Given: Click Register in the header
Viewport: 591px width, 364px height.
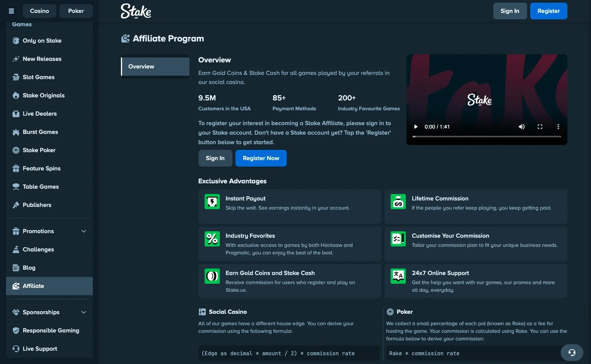Looking at the screenshot, I should point(549,11).
